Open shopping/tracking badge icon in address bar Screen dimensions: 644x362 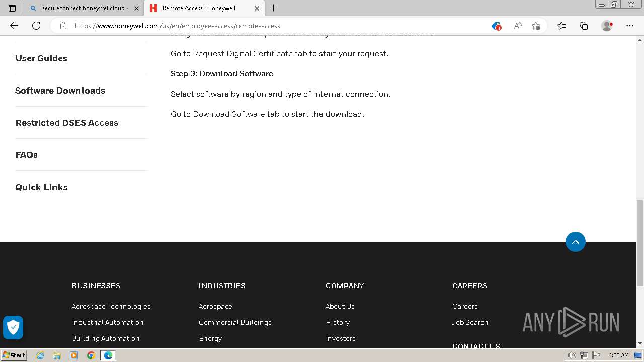(x=496, y=26)
